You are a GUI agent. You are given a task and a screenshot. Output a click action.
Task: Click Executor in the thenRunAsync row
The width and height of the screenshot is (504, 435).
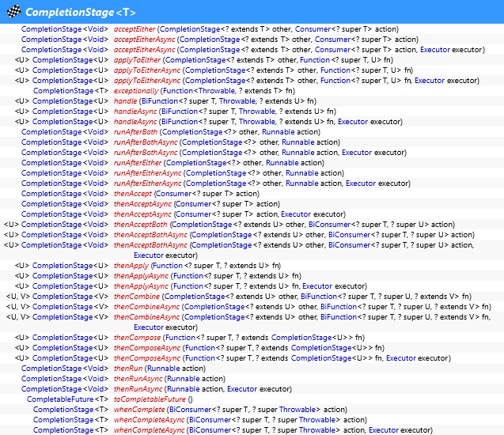pyautogui.click(x=242, y=389)
